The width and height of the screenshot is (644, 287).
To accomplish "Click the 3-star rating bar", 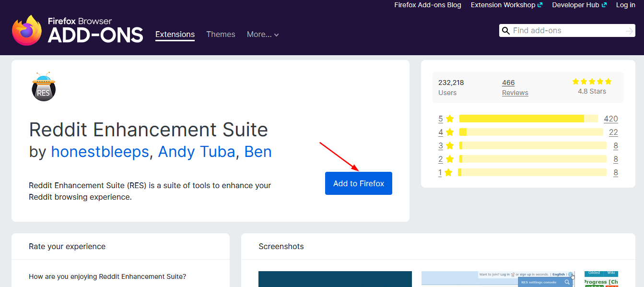I will [533, 145].
